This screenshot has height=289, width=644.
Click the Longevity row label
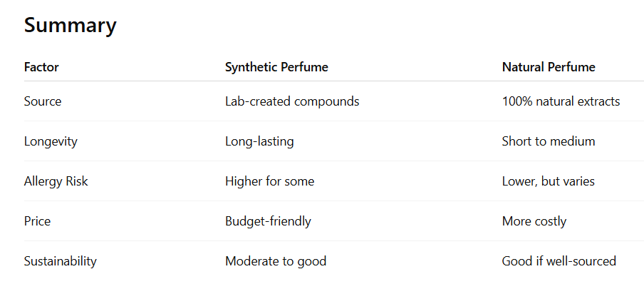click(x=51, y=141)
